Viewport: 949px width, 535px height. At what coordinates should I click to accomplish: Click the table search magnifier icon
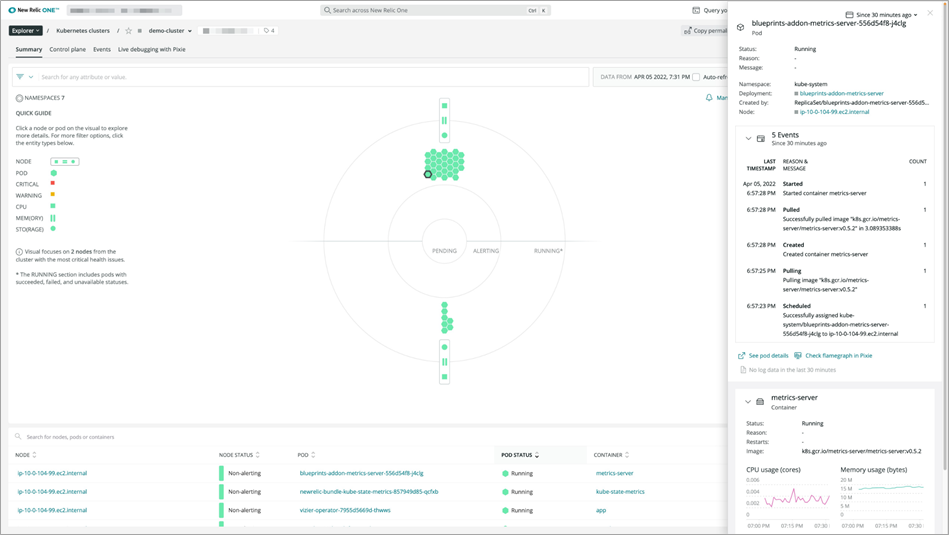[x=18, y=436]
